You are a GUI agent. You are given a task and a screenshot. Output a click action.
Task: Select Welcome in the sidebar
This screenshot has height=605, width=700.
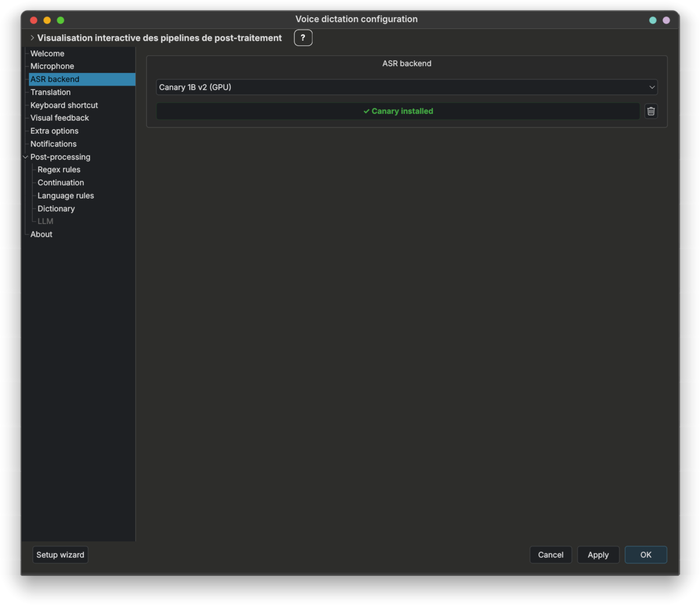point(47,53)
